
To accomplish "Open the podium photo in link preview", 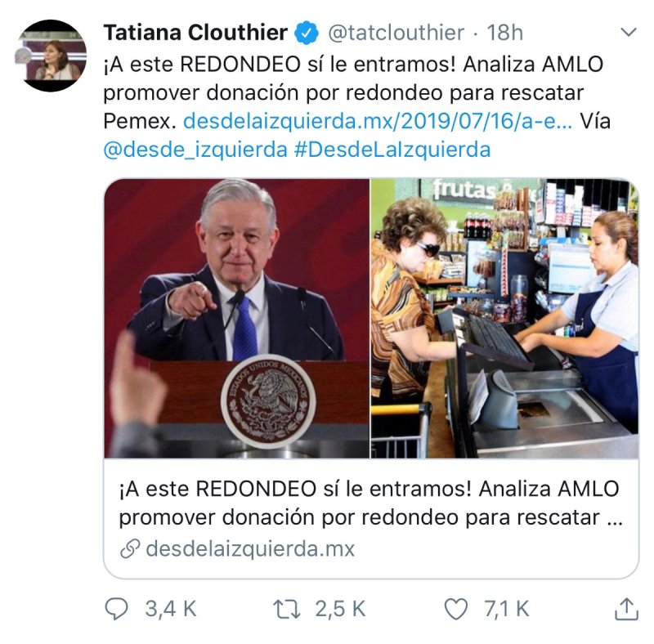I will [236, 318].
